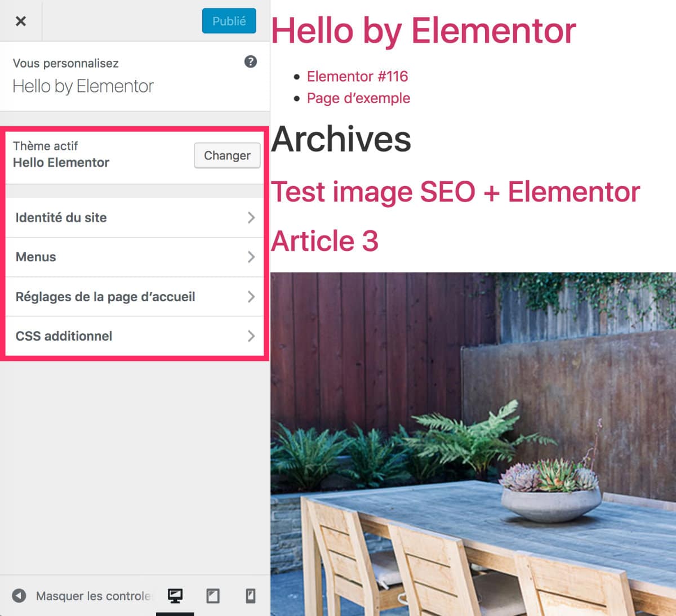Click the collapse arrow icon beside Masquer

tap(19, 596)
